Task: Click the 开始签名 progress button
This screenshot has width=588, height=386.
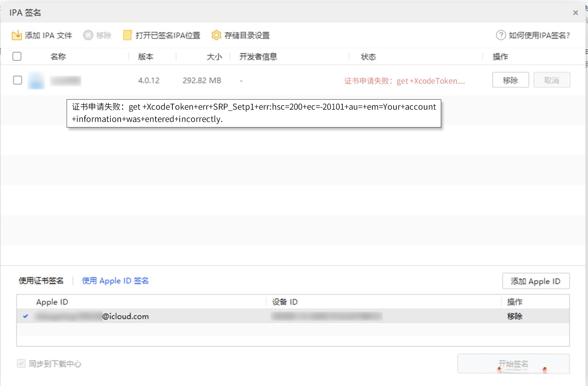Action: click(513, 364)
